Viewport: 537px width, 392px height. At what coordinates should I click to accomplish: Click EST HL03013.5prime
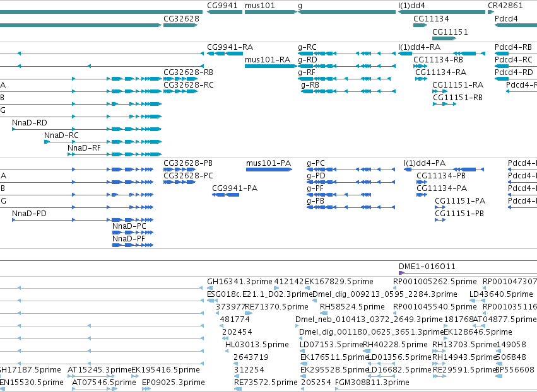[257, 345]
